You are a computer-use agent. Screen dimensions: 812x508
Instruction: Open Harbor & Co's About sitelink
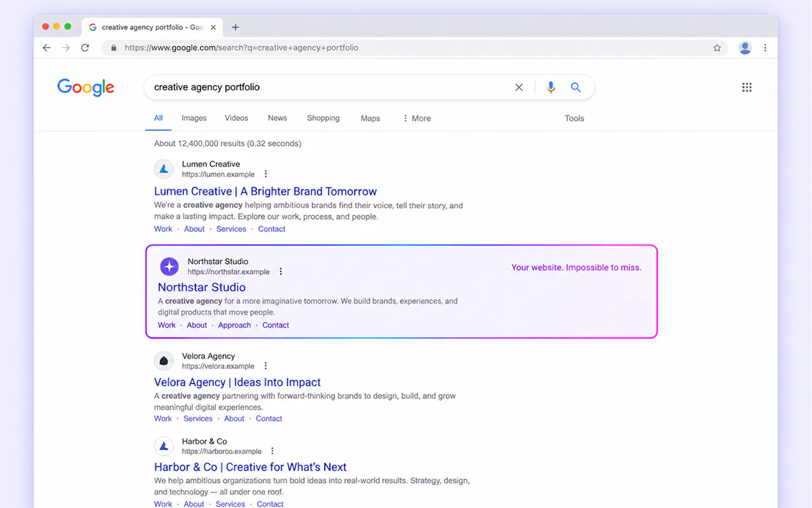point(194,504)
